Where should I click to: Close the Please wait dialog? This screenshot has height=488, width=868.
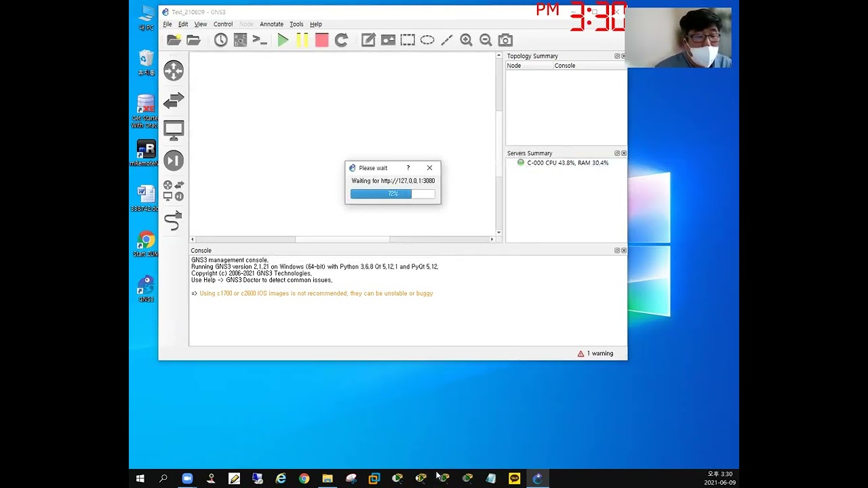[429, 168]
